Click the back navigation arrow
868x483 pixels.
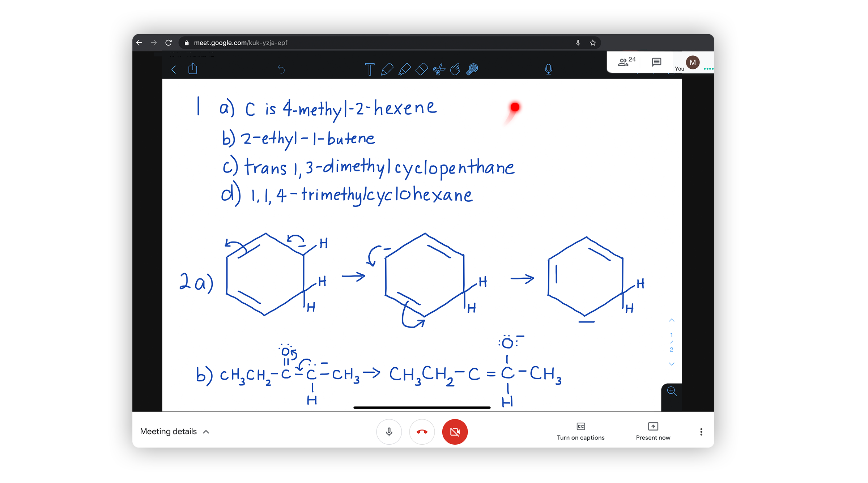click(139, 42)
